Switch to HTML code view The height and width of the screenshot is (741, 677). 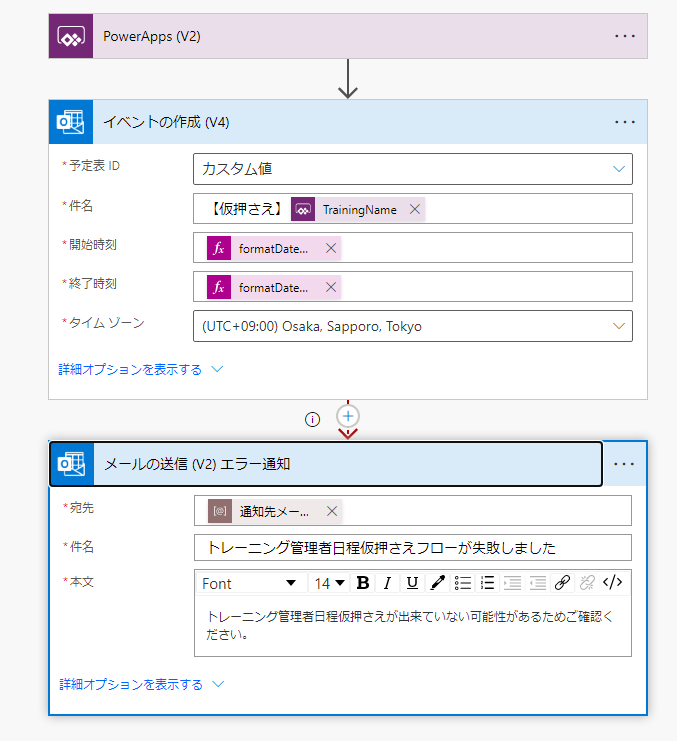coord(612,583)
